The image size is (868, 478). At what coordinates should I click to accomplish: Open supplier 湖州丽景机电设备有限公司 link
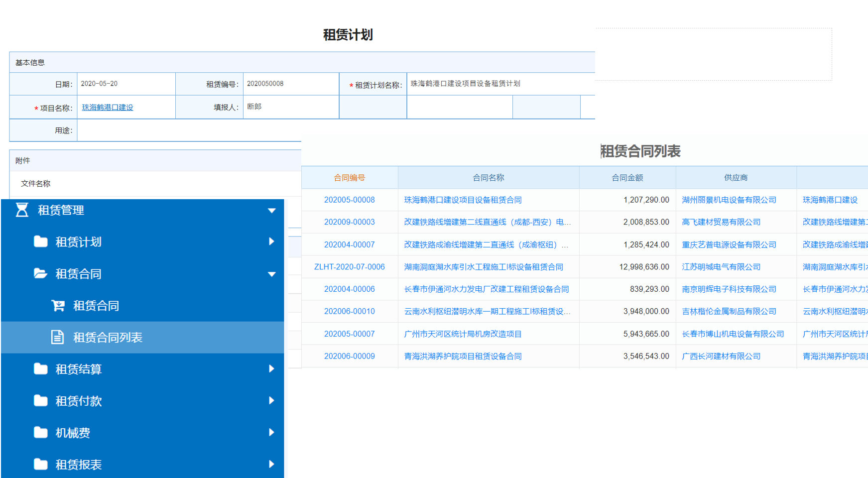point(729,200)
